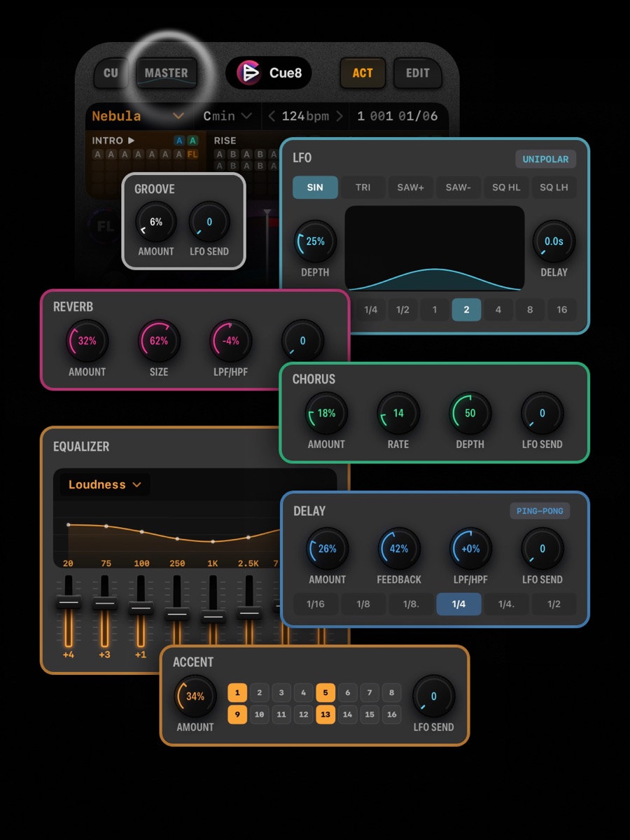
Task: Select the SQ HL LFO waveform
Action: tap(505, 188)
